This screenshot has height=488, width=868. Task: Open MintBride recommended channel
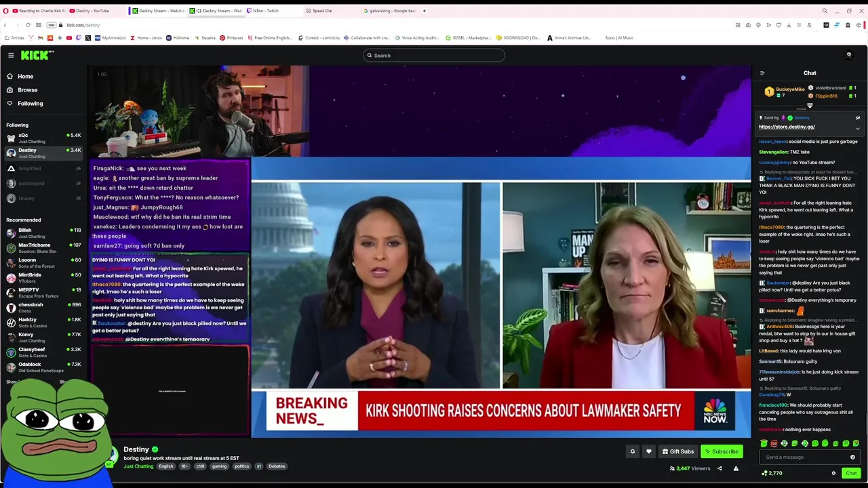pos(43,277)
